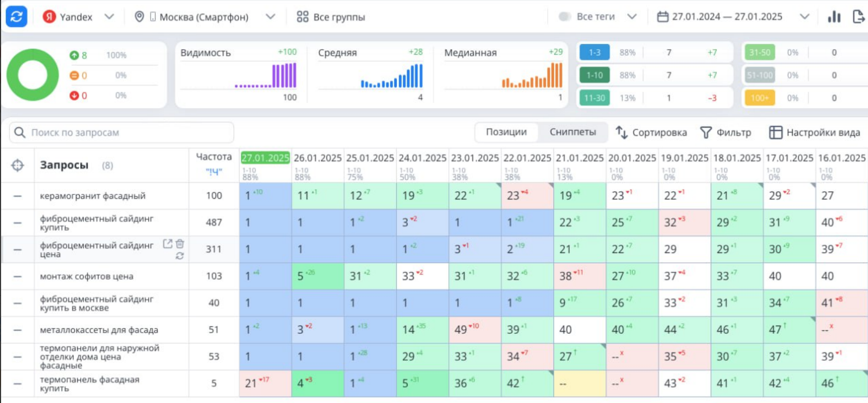868x403 pixels.
Task: Expand the Москва (Смартфон) region dropdown
Action: [x=271, y=17]
